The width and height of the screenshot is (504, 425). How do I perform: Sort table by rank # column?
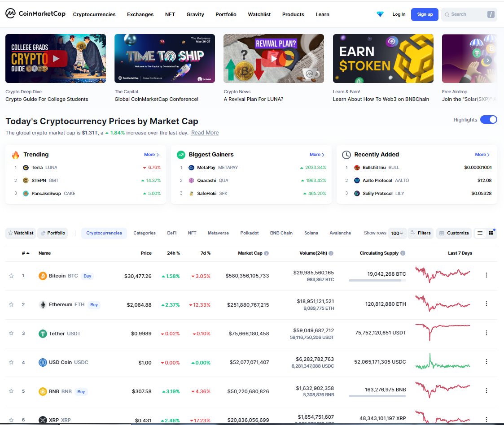click(26, 253)
